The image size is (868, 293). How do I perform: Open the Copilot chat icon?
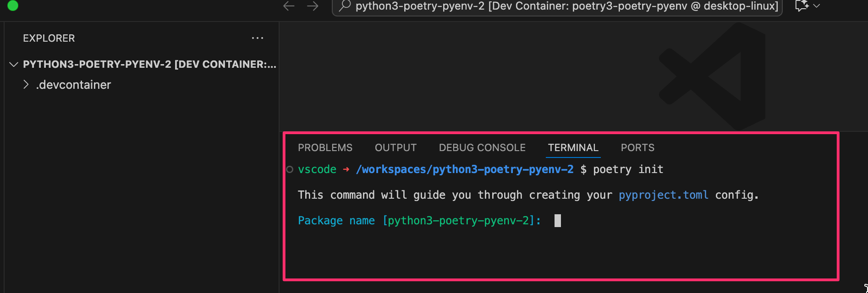point(801,6)
